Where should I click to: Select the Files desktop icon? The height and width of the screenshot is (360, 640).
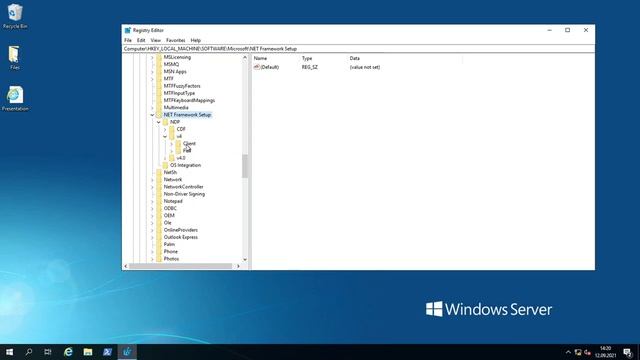point(15,58)
